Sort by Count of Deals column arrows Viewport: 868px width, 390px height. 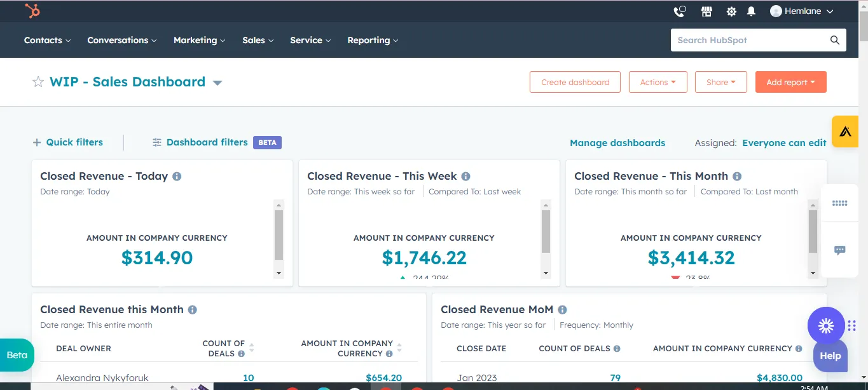tap(251, 348)
